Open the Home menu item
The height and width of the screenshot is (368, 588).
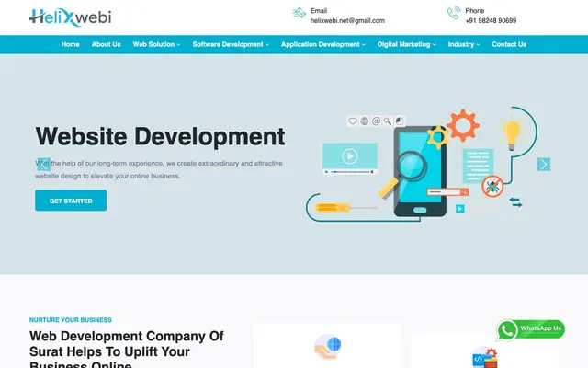(70, 44)
